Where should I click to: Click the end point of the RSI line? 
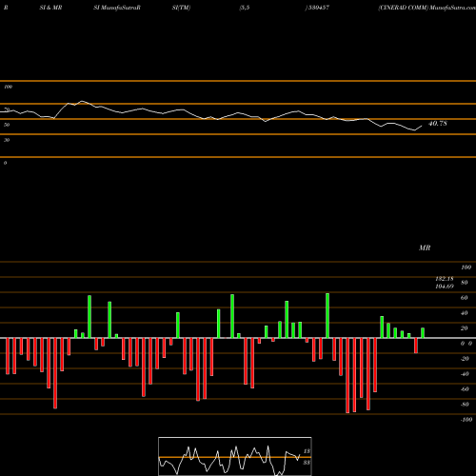click(x=422, y=126)
